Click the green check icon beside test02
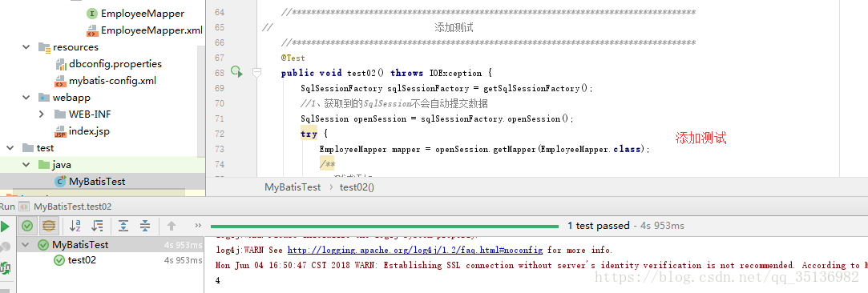The image size is (868, 293). click(59, 260)
